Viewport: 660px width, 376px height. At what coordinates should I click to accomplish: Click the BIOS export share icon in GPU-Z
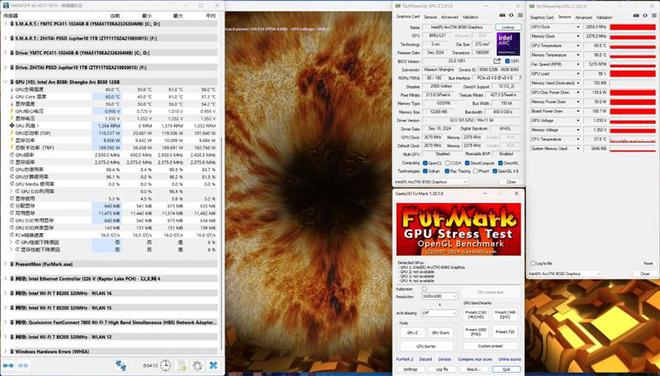pos(497,61)
